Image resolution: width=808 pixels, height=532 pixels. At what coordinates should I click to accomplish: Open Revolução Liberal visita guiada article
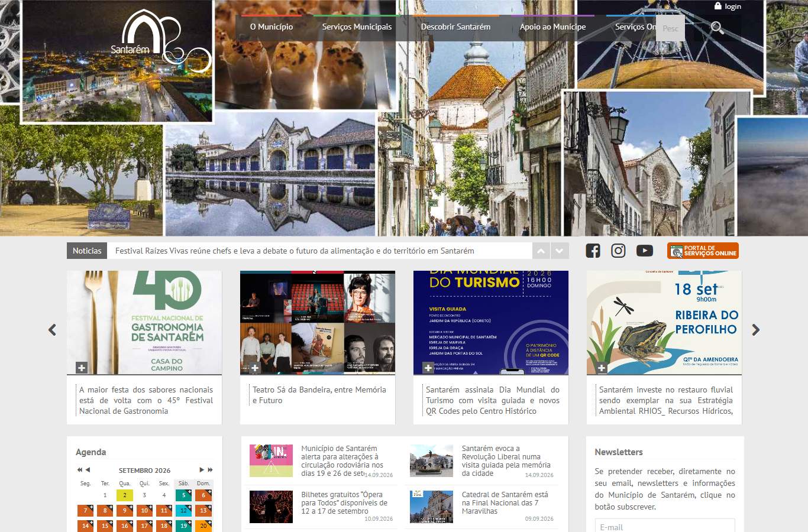pos(506,461)
